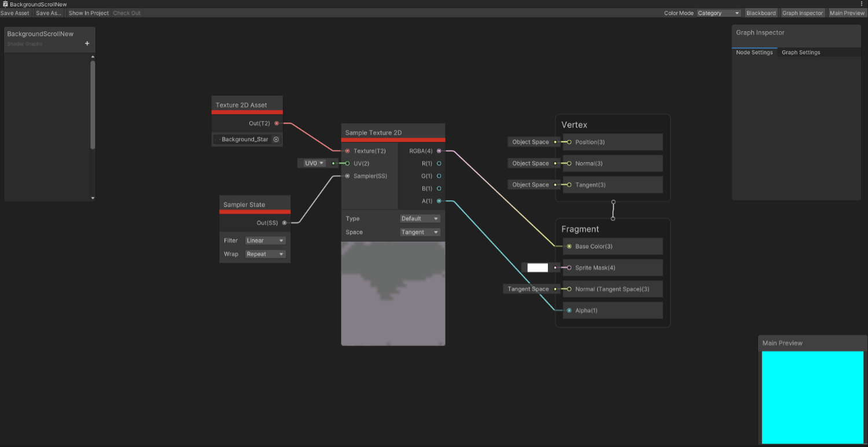This screenshot has height=447, width=868.
Task: Click the Out(T2) port on Texture 2D Asset
Action: 277,123
